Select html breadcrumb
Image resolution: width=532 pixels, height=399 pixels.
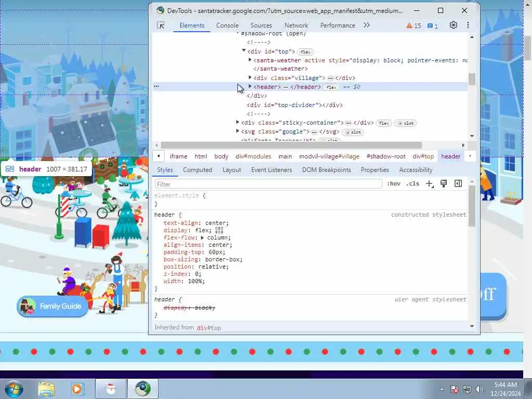coord(201,156)
